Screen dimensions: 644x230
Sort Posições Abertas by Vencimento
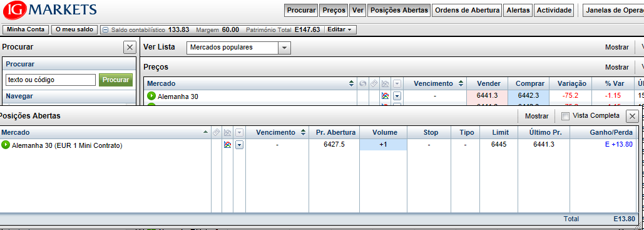[x=303, y=132]
